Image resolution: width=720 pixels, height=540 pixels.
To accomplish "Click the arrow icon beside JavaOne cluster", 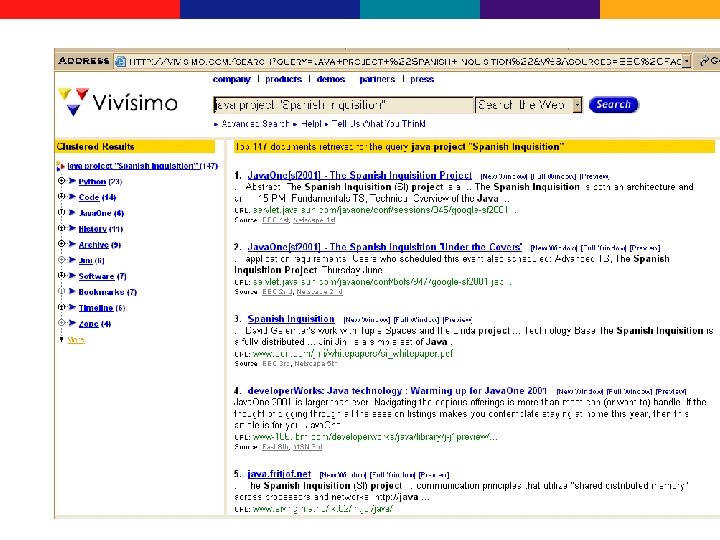I will click(x=72, y=212).
